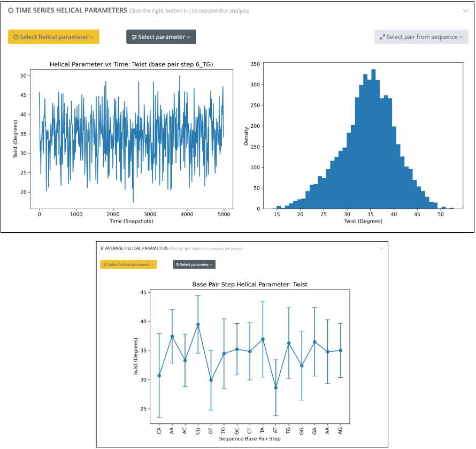Click the Base Pair Step Twist chart title
Screen dimensions: 476x449
(249, 284)
